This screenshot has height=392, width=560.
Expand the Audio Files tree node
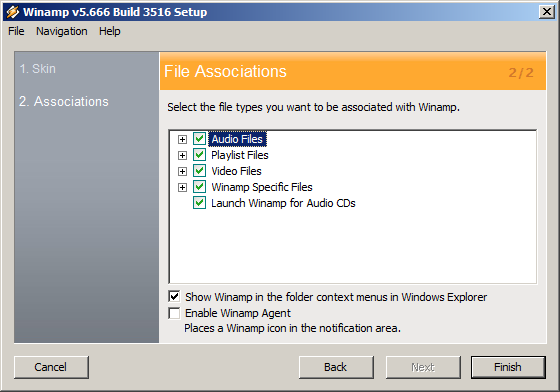[182, 139]
